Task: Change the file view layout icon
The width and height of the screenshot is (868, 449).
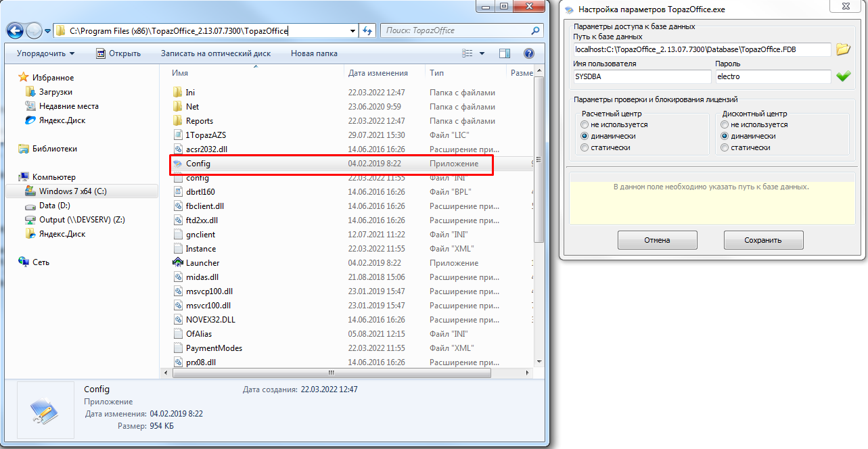Action: (x=467, y=53)
